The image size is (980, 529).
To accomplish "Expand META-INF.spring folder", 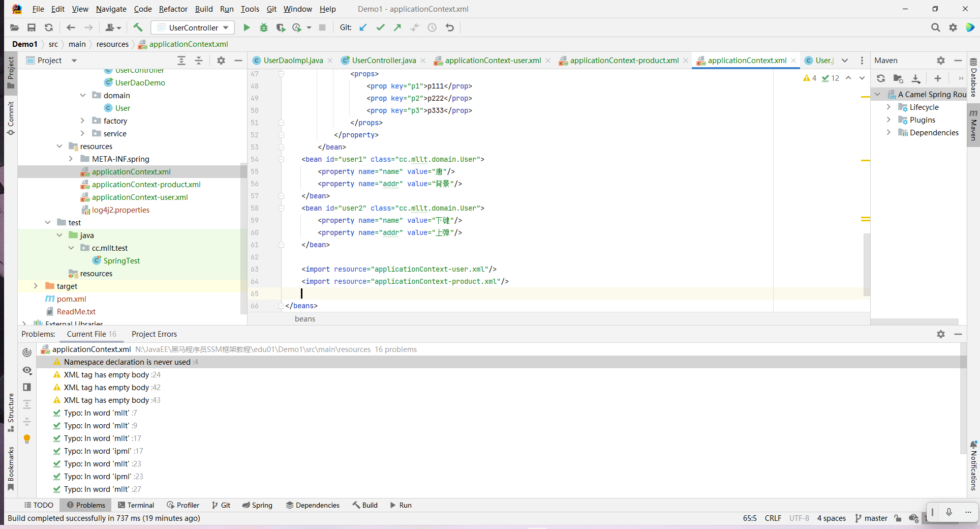I will pyautogui.click(x=71, y=159).
